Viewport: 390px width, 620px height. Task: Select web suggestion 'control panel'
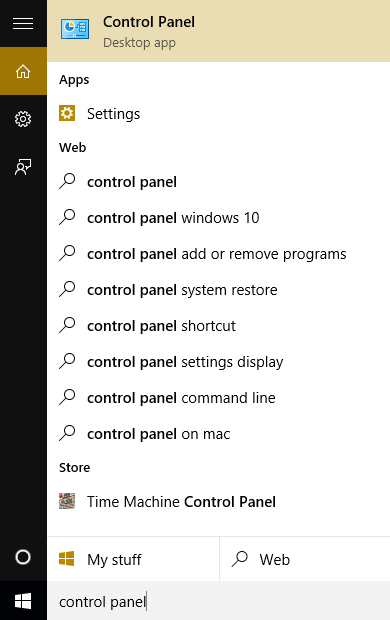coord(218,182)
